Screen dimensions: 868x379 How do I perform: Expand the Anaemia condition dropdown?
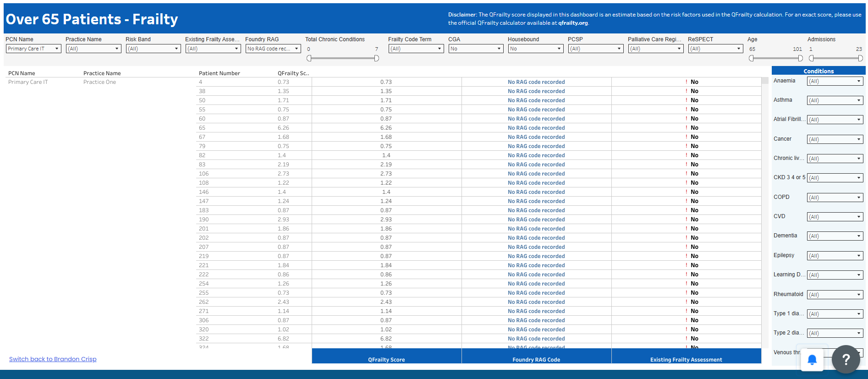click(835, 81)
